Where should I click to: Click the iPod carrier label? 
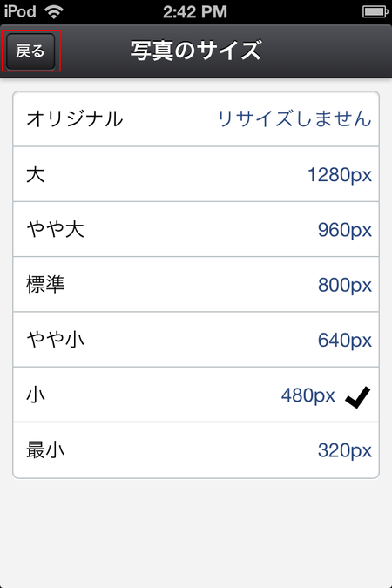[x=20, y=11]
